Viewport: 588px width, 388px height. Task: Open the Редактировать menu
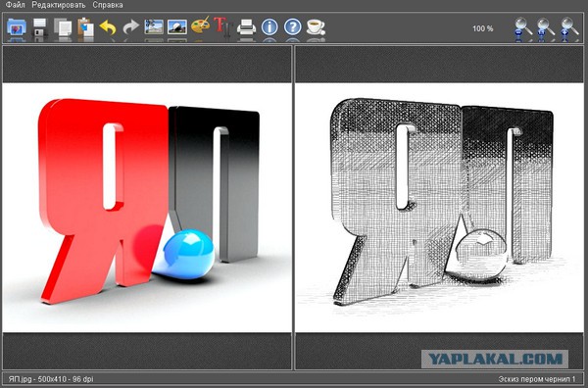(x=59, y=5)
